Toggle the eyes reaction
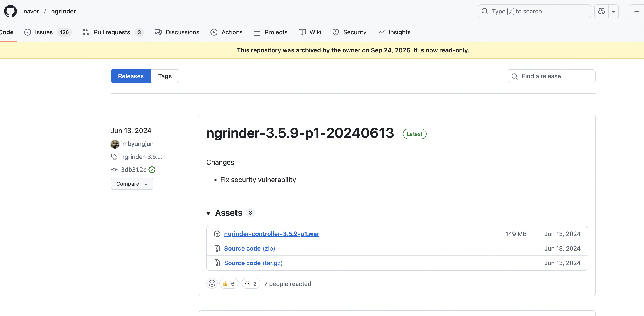The image size is (644, 316). point(251,284)
